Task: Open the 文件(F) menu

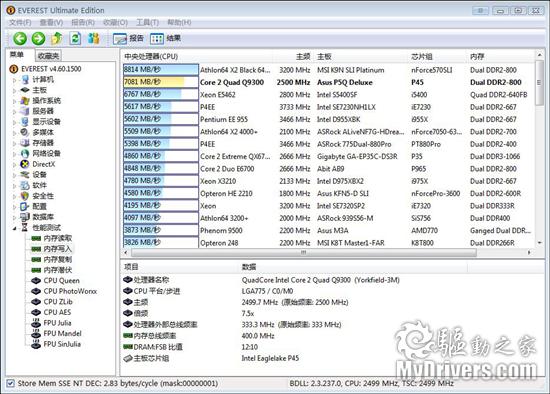Action: point(20,23)
